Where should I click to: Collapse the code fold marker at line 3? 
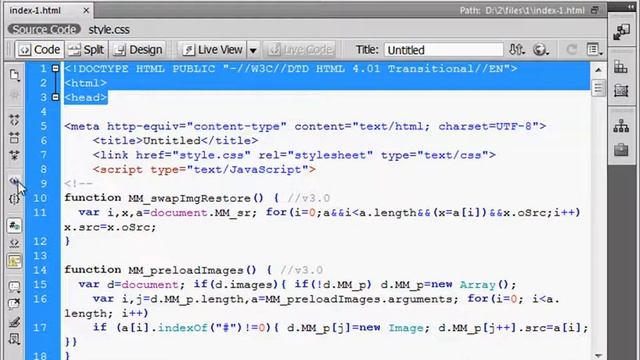point(56,97)
